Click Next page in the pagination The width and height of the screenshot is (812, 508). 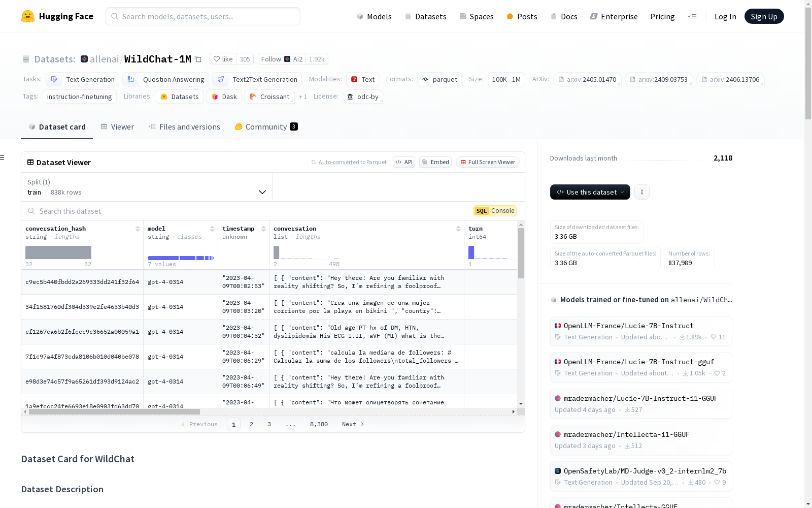[x=353, y=424]
